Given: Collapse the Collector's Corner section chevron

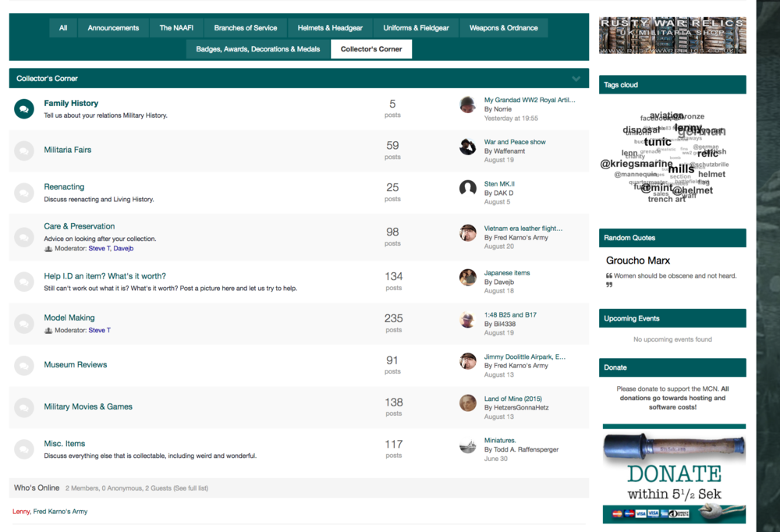Looking at the screenshot, I should tap(576, 78).
